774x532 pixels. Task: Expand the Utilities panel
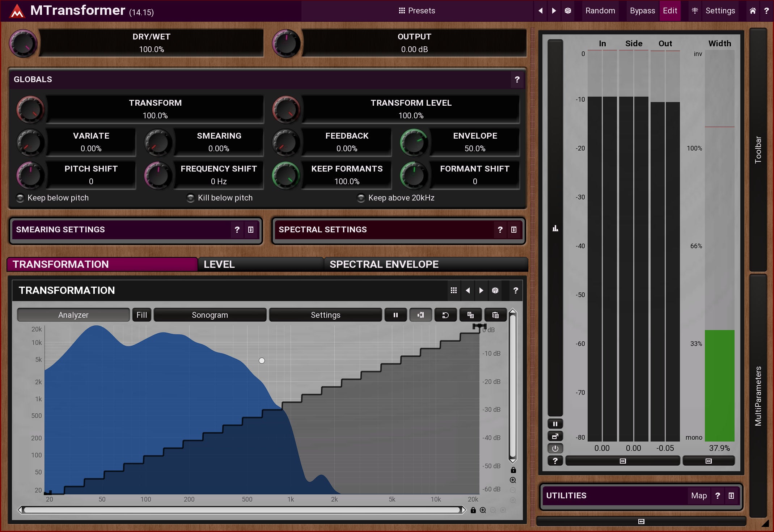click(731, 495)
